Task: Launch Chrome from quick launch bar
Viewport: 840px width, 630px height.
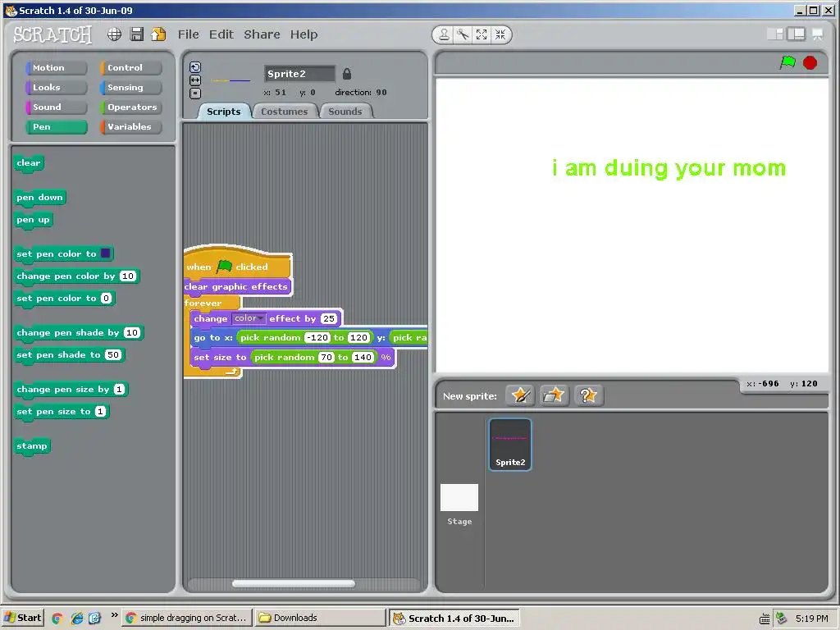Action: [57, 619]
